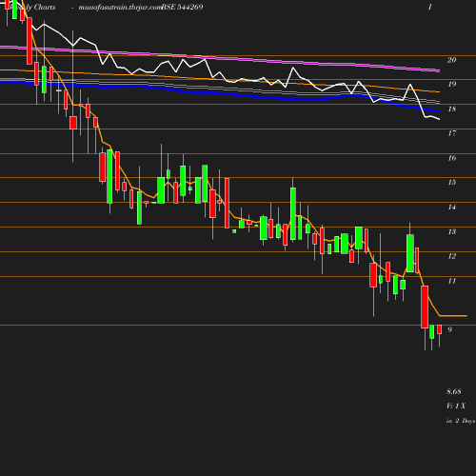Click the 'V: 1 X' volume text
The image size is (476, 476).
pyautogui.click(x=456, y=406)
